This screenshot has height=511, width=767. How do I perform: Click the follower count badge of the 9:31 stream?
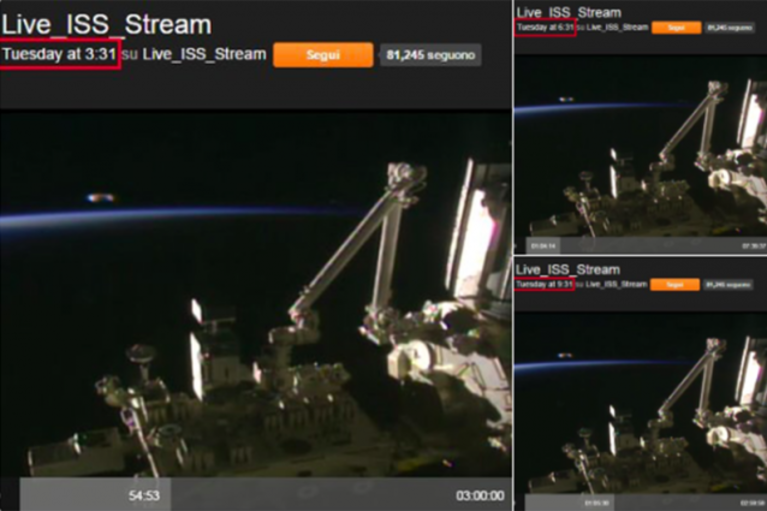pyautogui.click(x=728, y=285)
